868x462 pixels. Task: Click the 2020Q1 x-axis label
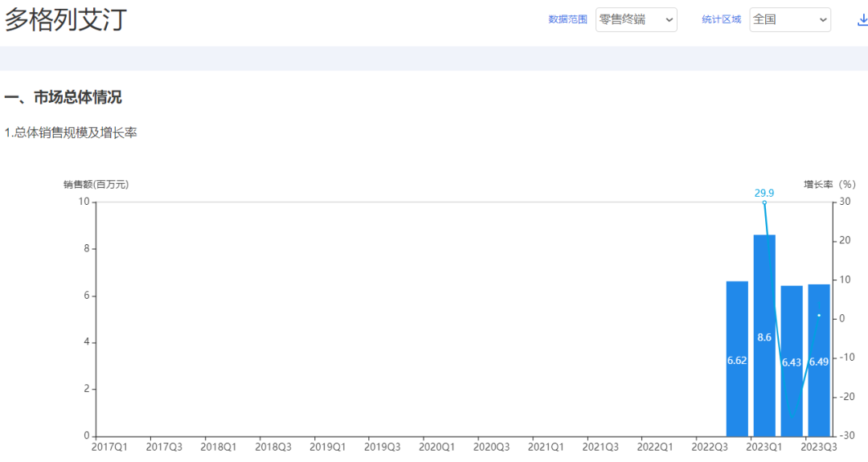(436, 447)
